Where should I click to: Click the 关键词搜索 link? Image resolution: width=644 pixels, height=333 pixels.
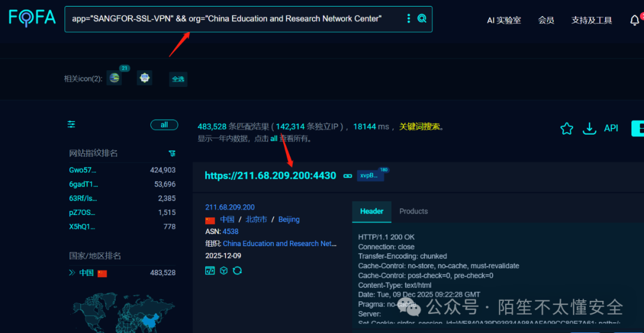pos(419,127)
